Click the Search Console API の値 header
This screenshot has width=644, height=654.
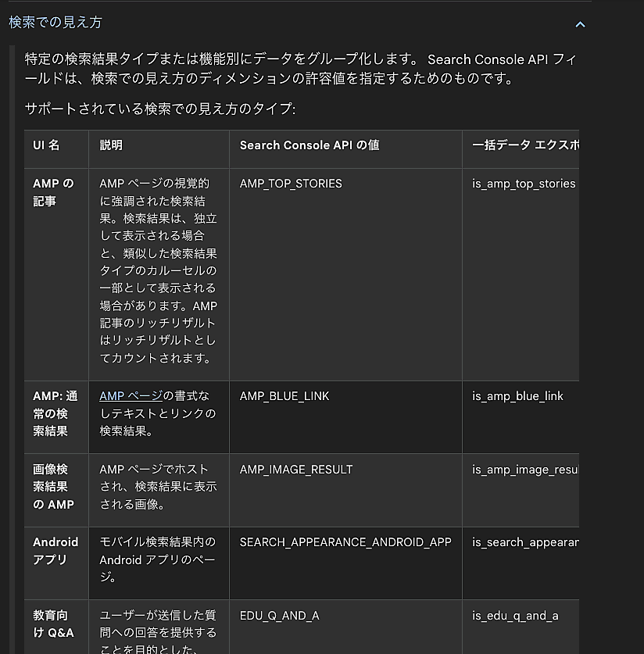point(309,145)
